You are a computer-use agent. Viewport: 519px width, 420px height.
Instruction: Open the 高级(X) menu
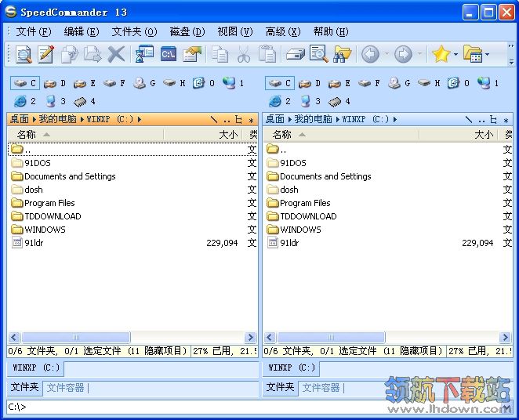tap(283, 32)
